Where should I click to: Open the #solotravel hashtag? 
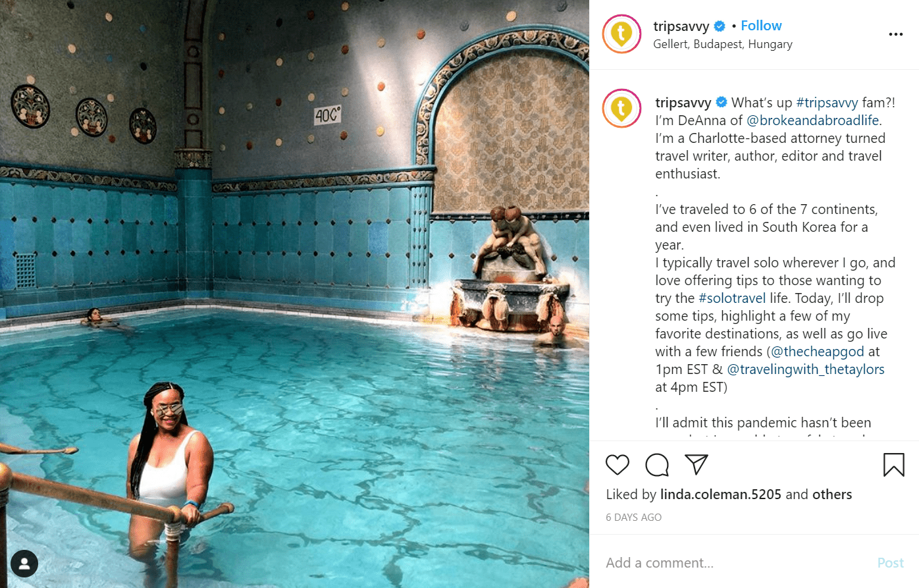[x=732, y=298]
